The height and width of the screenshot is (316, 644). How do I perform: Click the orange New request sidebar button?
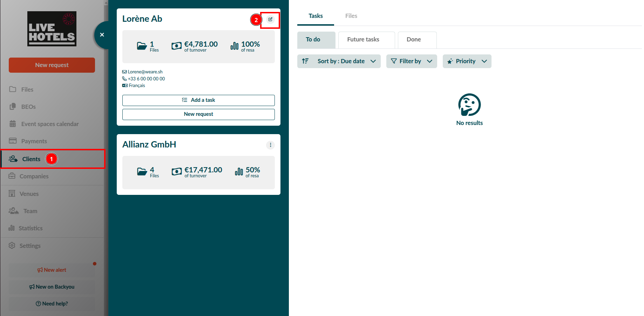52,65
